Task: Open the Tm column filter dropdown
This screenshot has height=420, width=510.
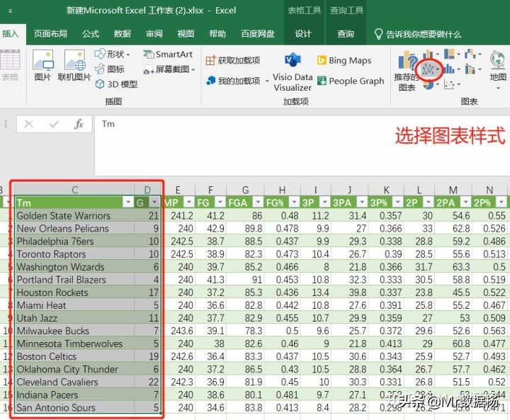Action: coord(128,203)
